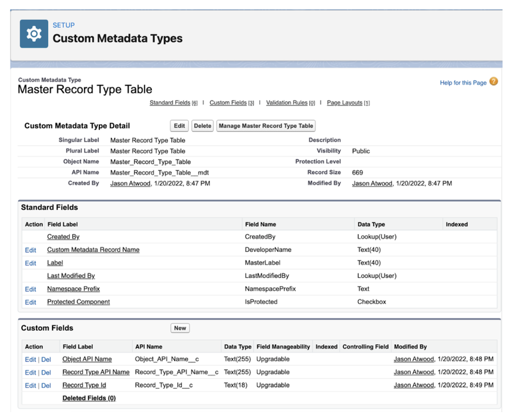Viewport: 512px width, 420px height.
Task: Open the Object API Name field link
Action: (x=87, y=359)
